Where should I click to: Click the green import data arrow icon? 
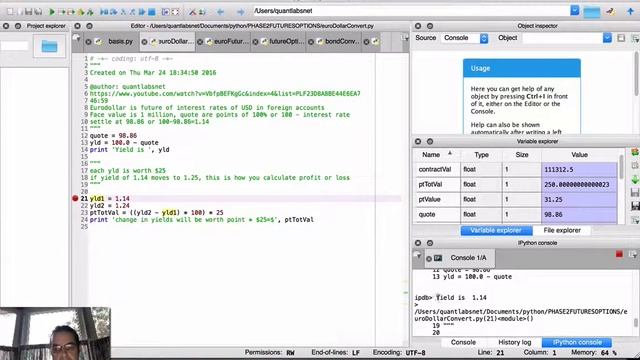[635, 180]
